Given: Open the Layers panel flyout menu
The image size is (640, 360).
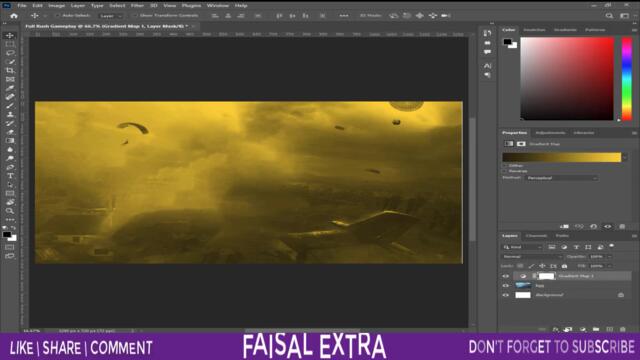Looking at the screenshot, I should click(634, 236).
